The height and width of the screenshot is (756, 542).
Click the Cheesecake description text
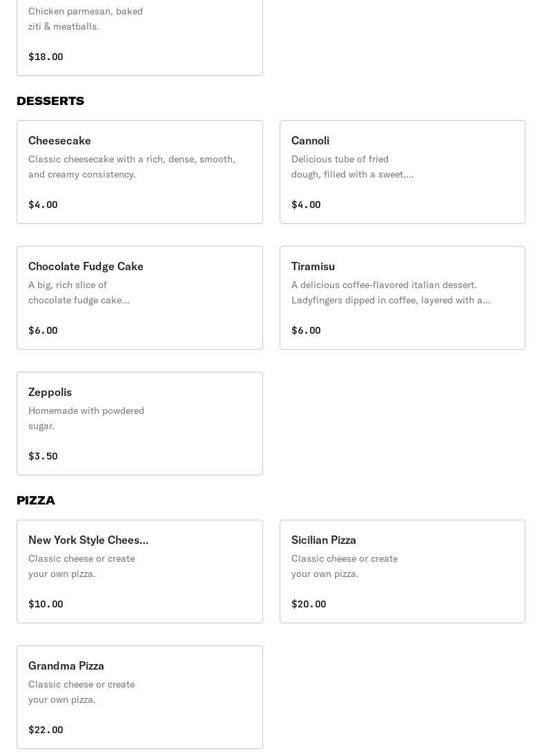pyautogui.click(x=132, y=167)
